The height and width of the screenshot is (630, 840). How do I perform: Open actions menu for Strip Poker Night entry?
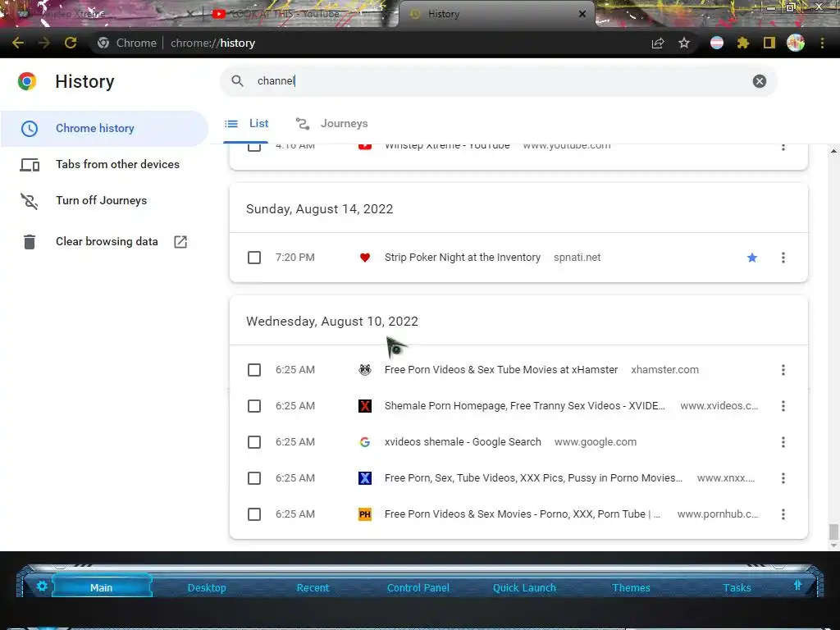point(783,258)
